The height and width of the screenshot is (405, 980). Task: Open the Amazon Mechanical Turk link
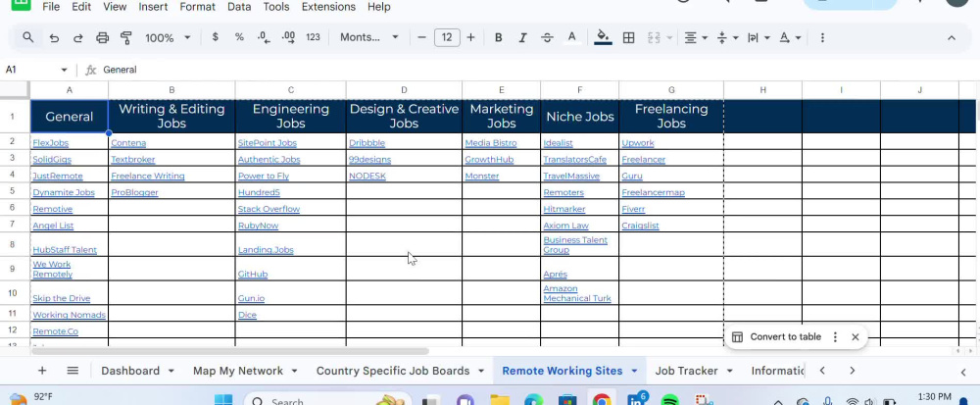[x=577, y=294]
